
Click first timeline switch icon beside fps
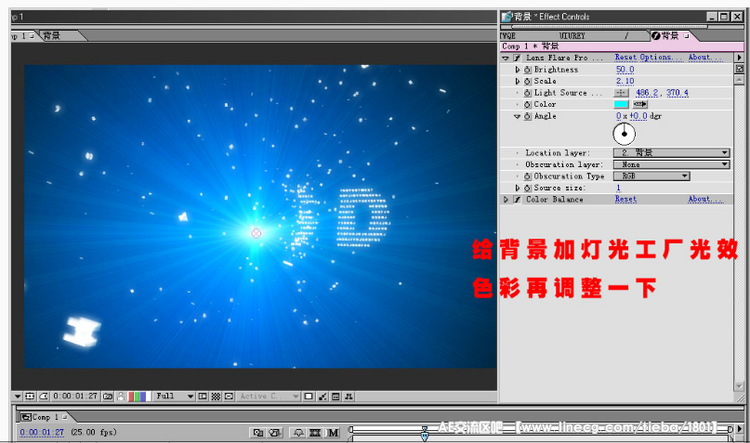tap(258, 432)
